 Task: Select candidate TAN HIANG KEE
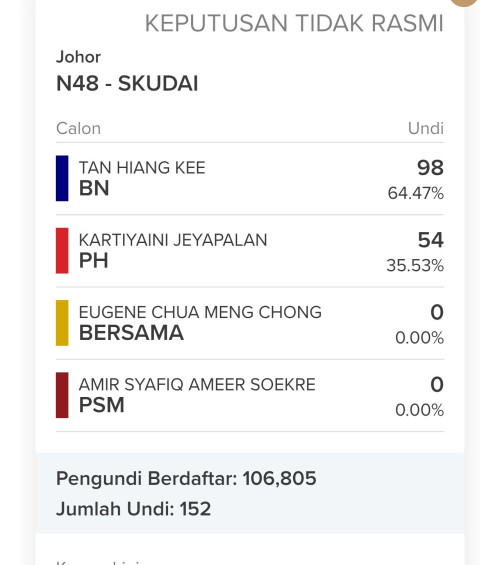tap(142, 168)
